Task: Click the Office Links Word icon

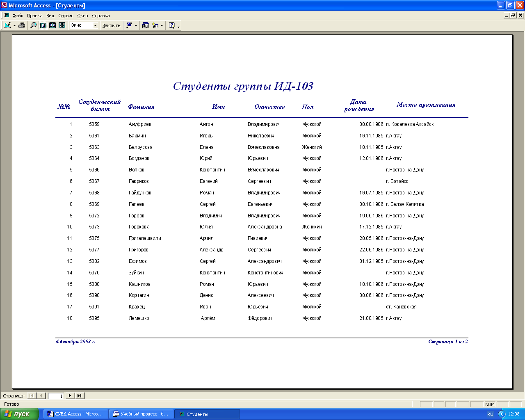Action: click(x=129, y=25)
